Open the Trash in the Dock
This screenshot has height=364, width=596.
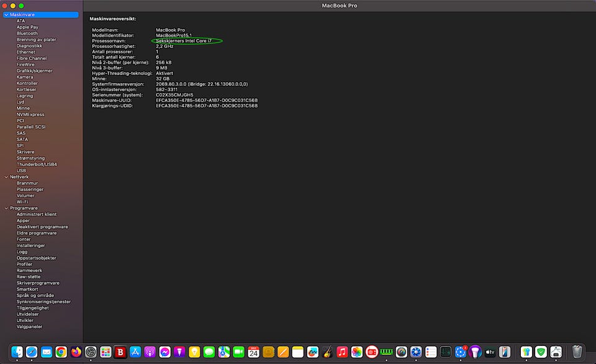point(577,352)
